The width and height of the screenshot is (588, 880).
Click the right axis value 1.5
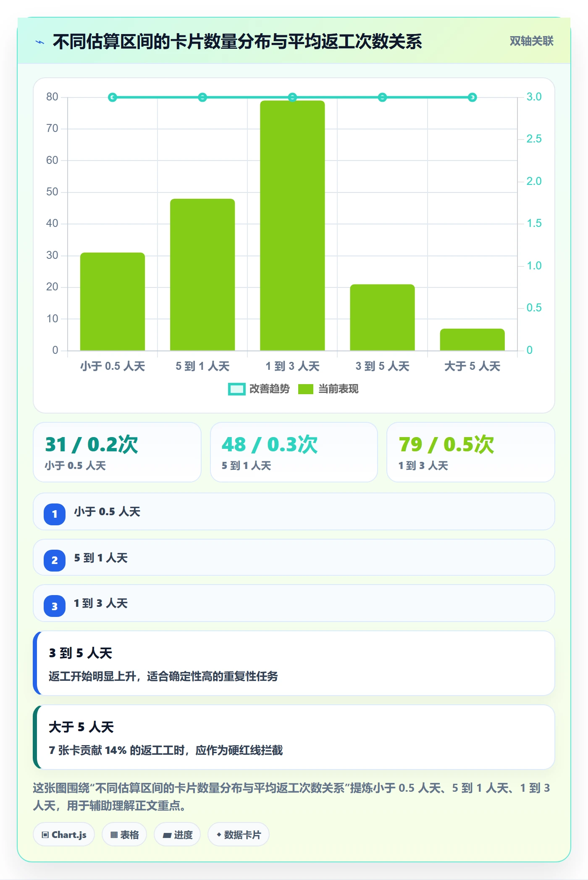(534, 224)
